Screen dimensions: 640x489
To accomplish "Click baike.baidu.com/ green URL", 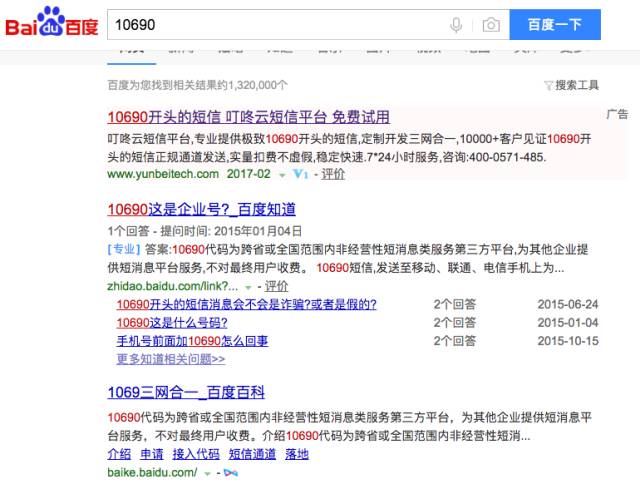I will click(x=152, y=473).
